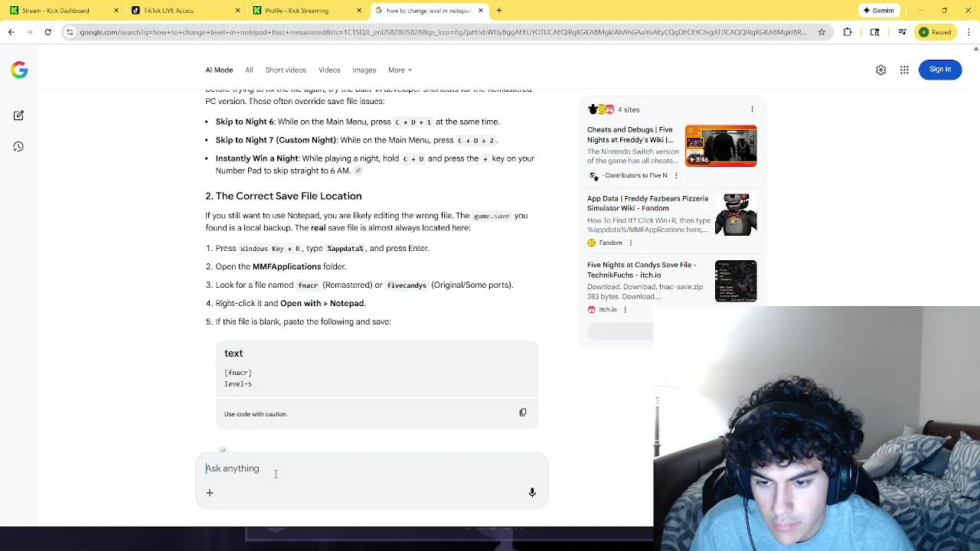Open the Google apps grid
This screenshot has height=551, width=980.
point(904,70)
